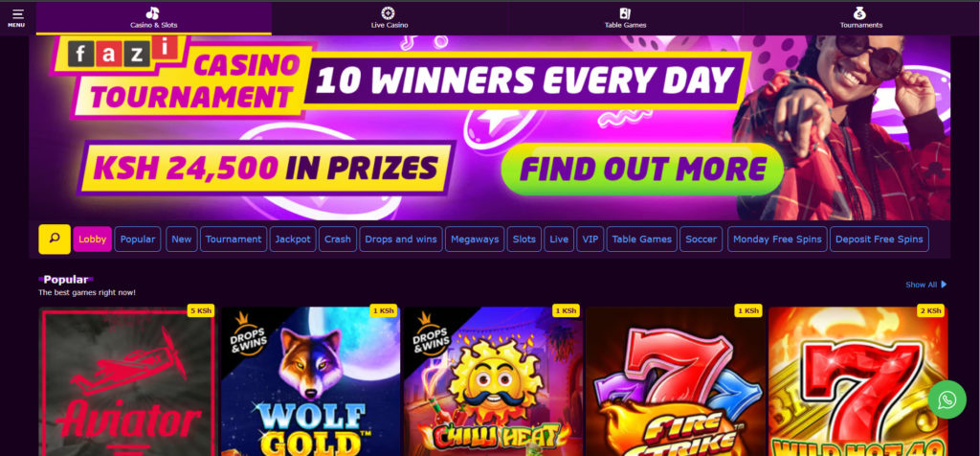
Task: Choose the Megaways category filter
Action: pyautogui.click(x=475, y=239)
